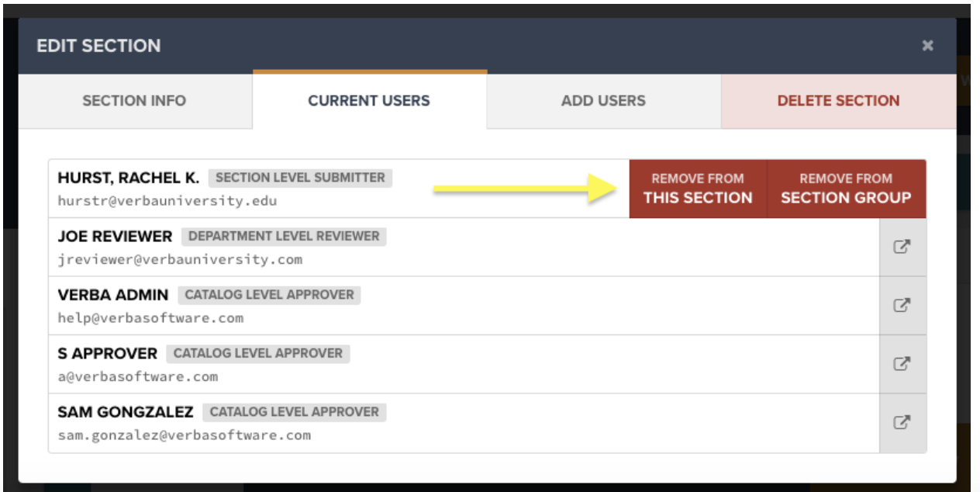Select user name S Approver
980x492 pixels.
[107, 353]
